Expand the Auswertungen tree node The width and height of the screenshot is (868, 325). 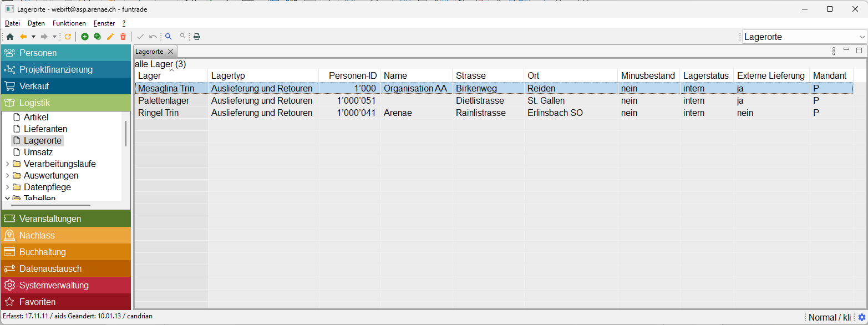click(7, 176)
